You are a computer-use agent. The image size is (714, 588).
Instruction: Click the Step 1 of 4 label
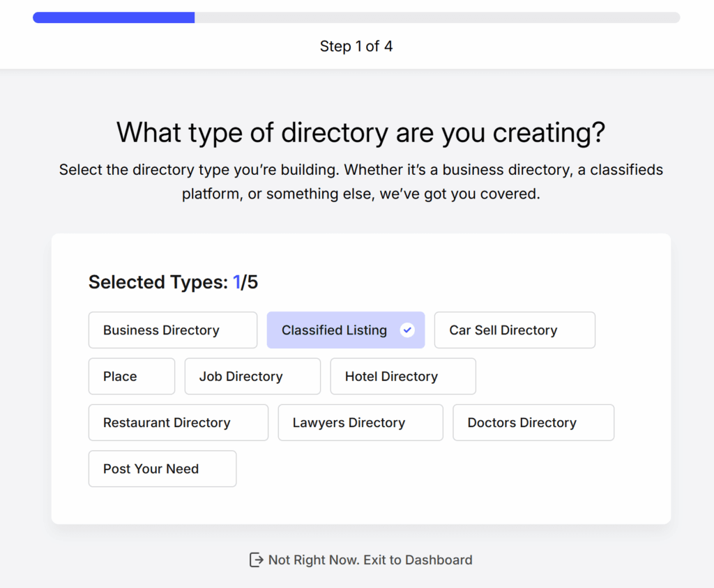pos(356,47)
